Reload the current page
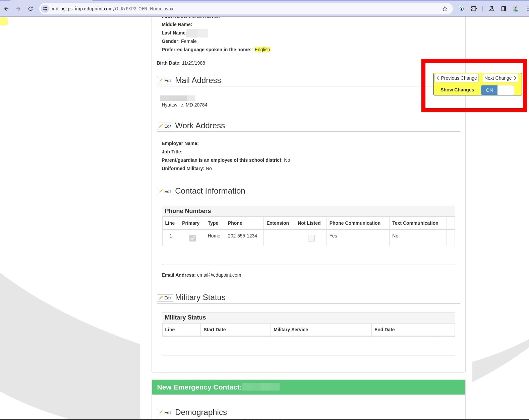Image resolution: width=529 pixels, height=420 pixels. [x=31, y=9]
